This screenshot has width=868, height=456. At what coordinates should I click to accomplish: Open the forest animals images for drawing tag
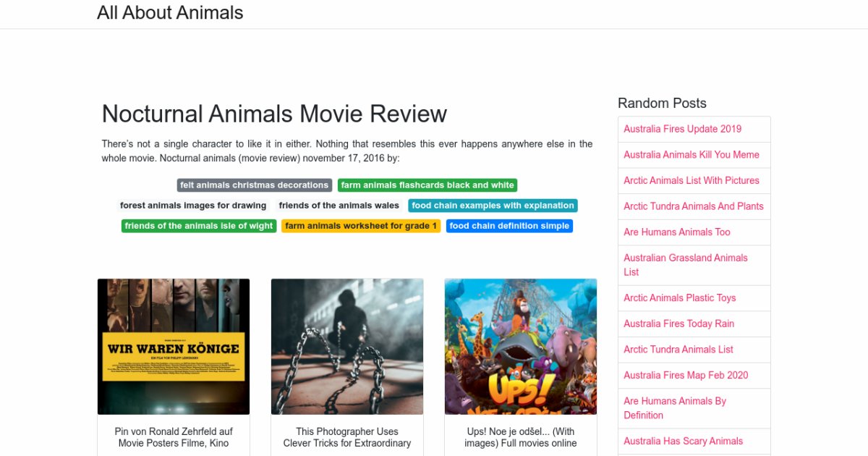click(193, 206)
